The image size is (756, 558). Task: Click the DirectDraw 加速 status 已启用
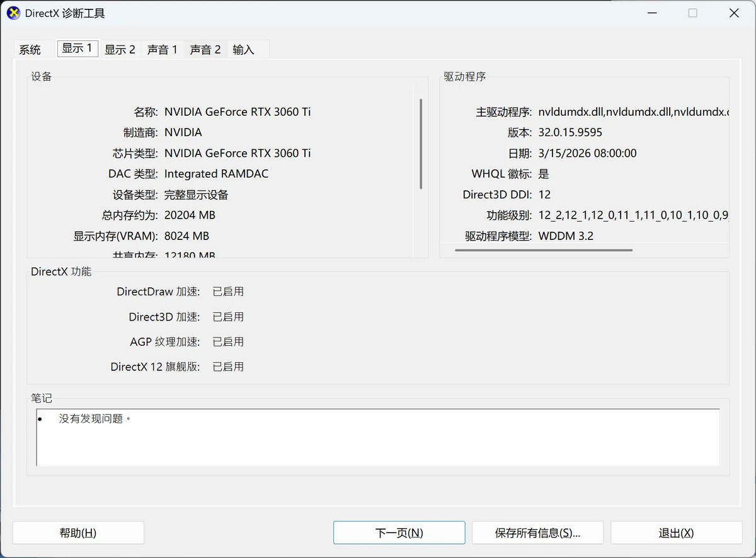[x=228, y=292]
